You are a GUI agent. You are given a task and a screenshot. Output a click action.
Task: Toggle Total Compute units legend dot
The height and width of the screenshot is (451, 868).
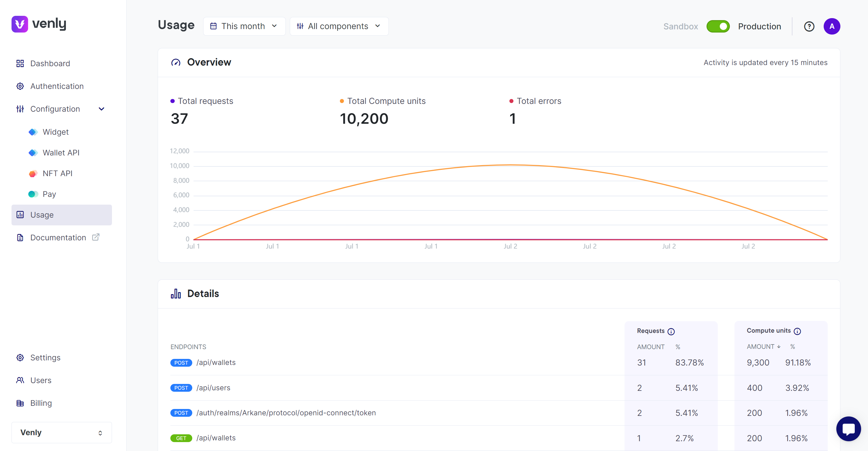pyautogui.click(x=342, y=101)
